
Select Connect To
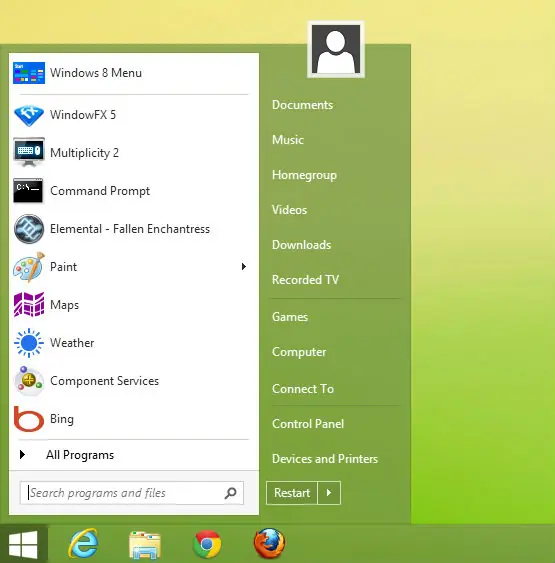click(303, 389)
